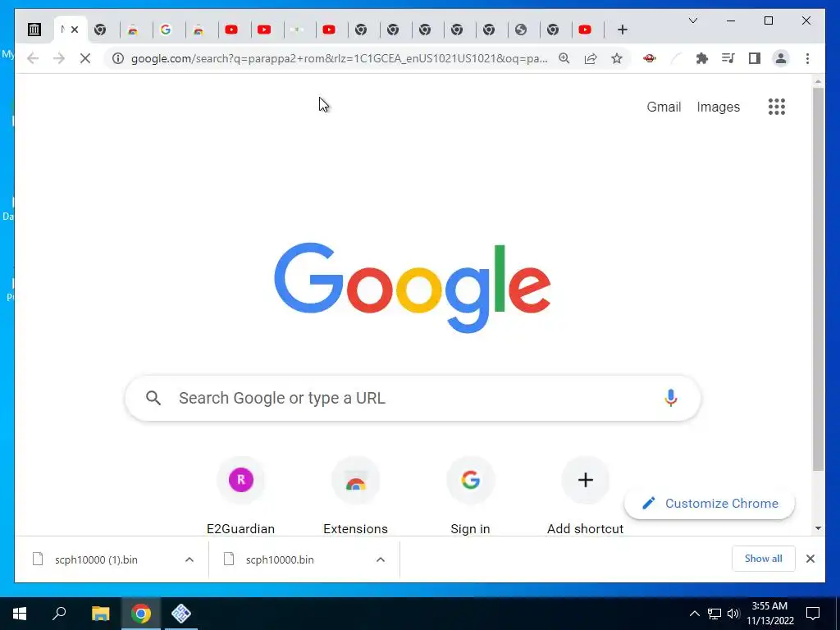840x630 pixels.
Task: Click the Customize Chrome button
Action: click(710, 504)
